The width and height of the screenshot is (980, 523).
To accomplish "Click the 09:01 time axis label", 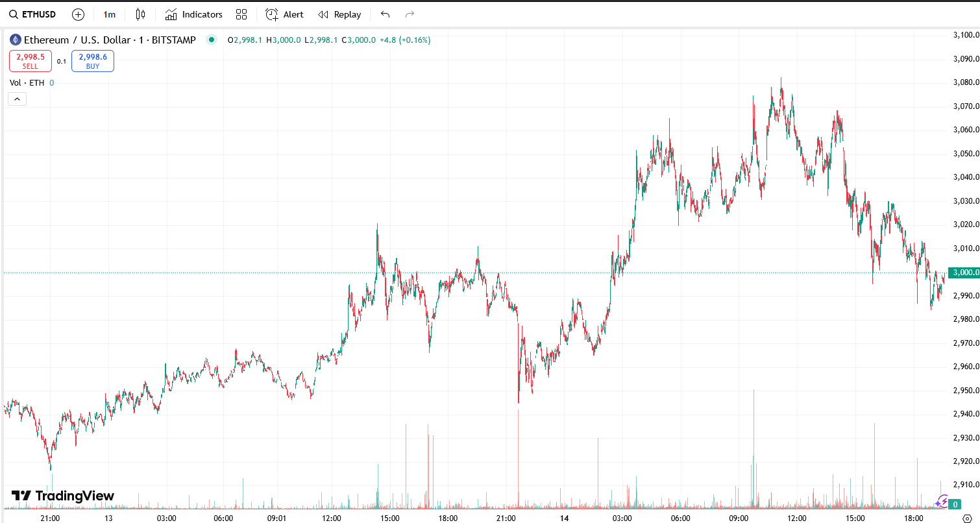I will pos(277,518).
